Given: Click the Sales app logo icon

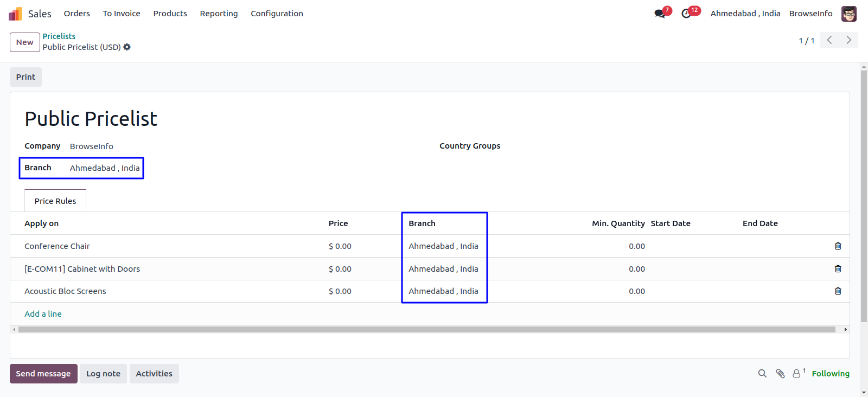Looking at the screenshot, I should click(x=15, y=14).
